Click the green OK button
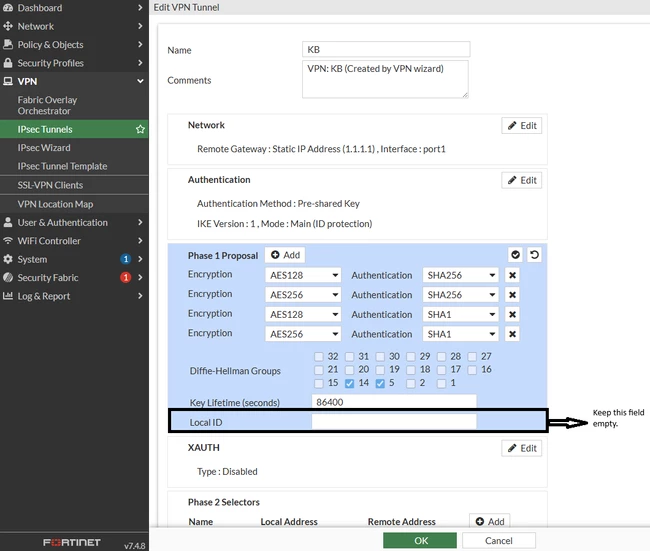Screen dimensions: 650x551 click(x=420, y=541)
